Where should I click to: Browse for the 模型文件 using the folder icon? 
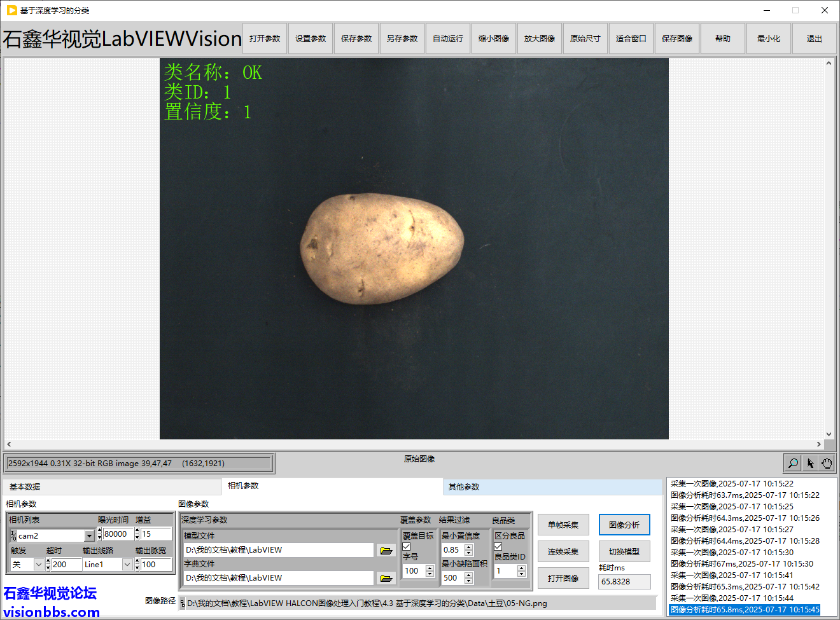pos(386,550)
